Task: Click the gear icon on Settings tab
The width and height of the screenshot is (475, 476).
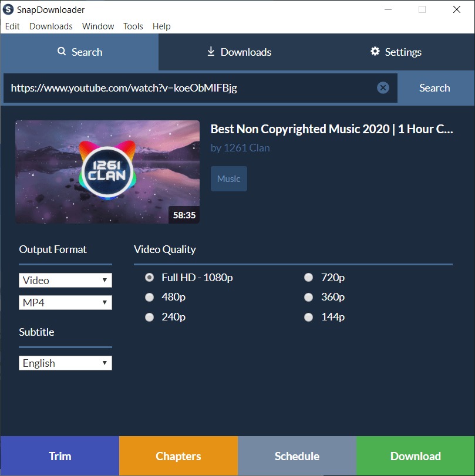Action: [x=375, y=52]
